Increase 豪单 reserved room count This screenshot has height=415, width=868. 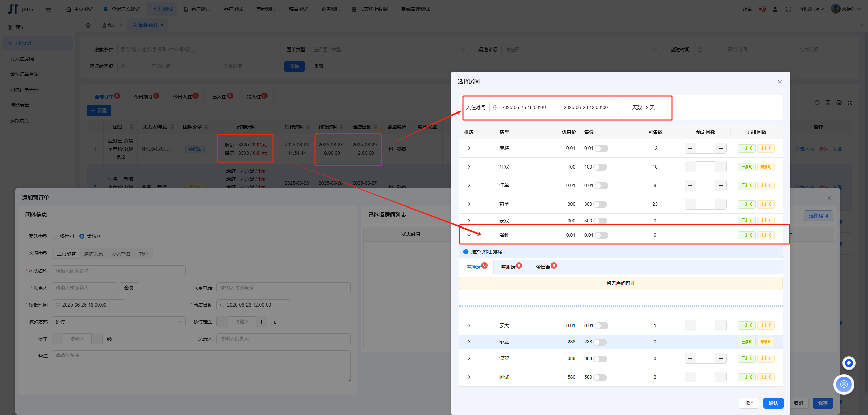click(721, 204)
